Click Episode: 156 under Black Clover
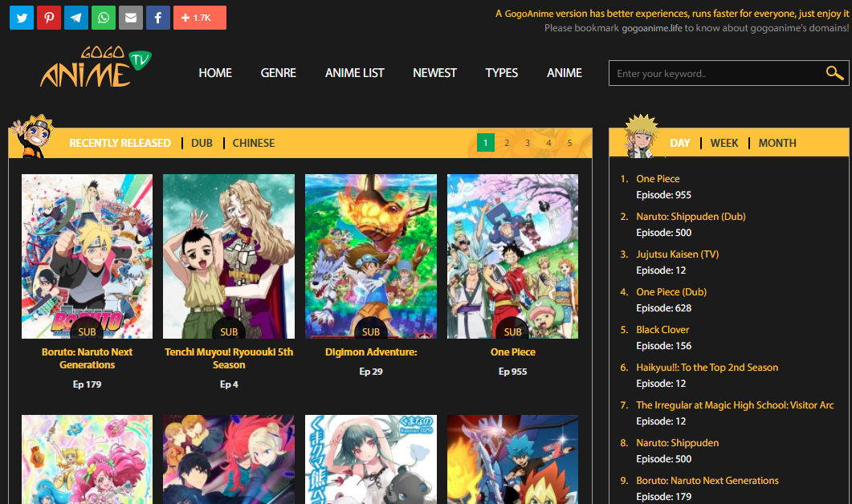Viewport: 852px width, 504px height. click(x=663, y=346)
